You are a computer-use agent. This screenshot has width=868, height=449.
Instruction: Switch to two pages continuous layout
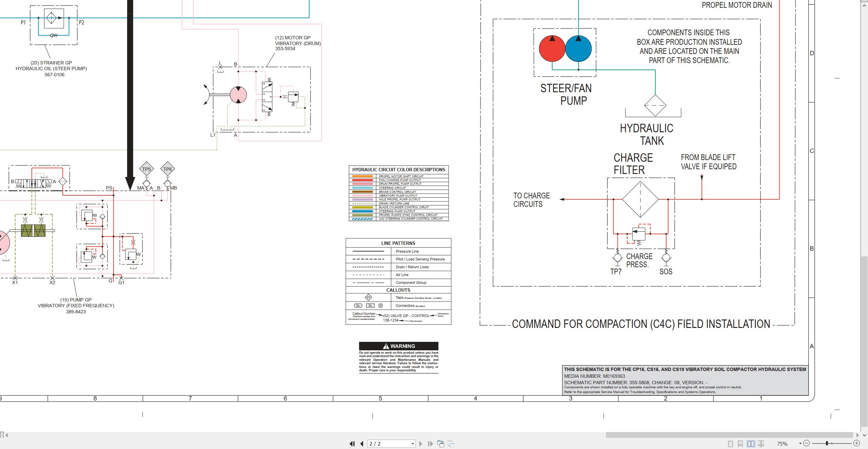(761, 444)
